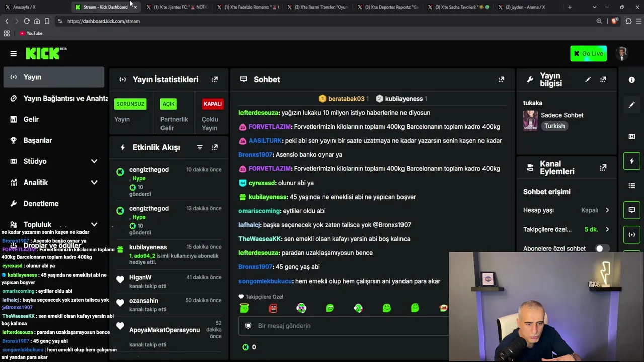Screen dimensions: 644x362
Task: Insert the red angry face emote
Action: pyautogui.click(x=273, y=308)
